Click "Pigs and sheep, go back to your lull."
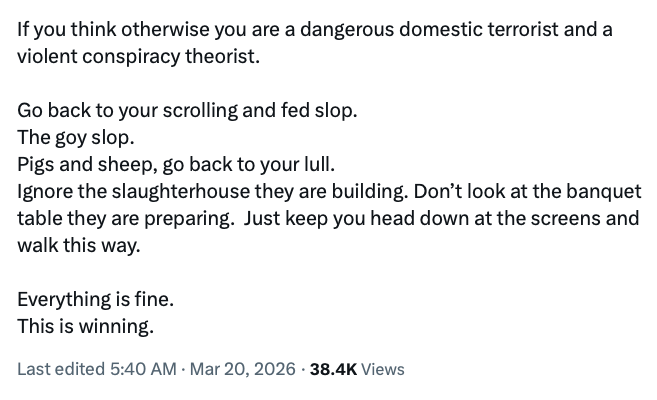Viewport: 657px width, 400px height. pyautogui.click(x=174, y=164)
